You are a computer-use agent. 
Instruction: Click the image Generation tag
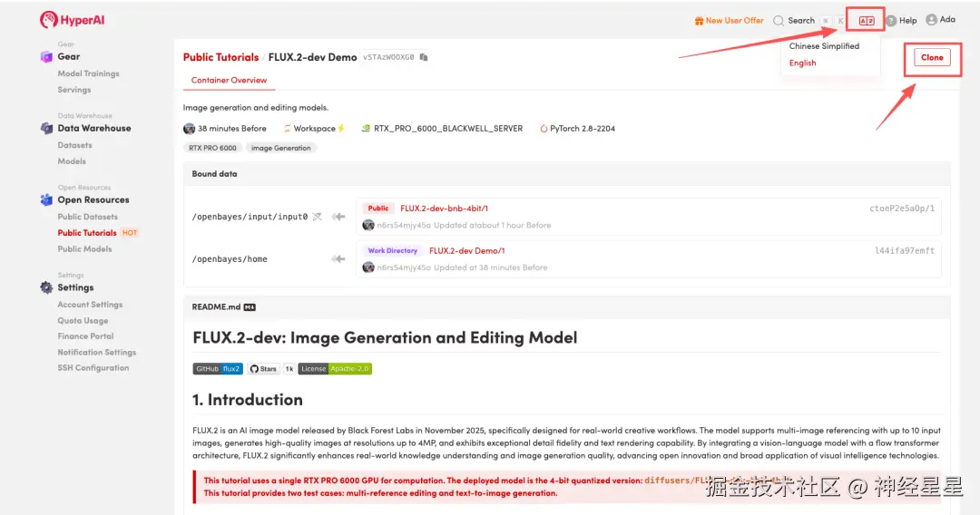(280, 149)
